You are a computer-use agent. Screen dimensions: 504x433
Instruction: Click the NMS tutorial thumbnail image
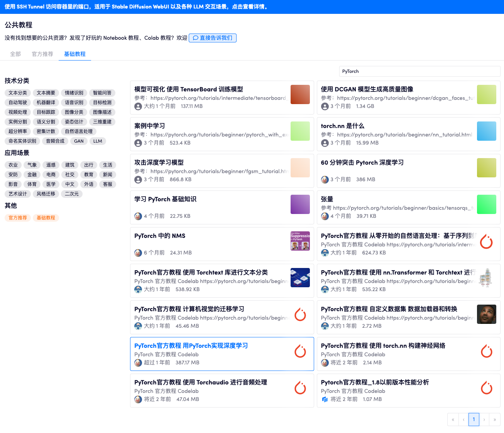click(x=300, y=241)
